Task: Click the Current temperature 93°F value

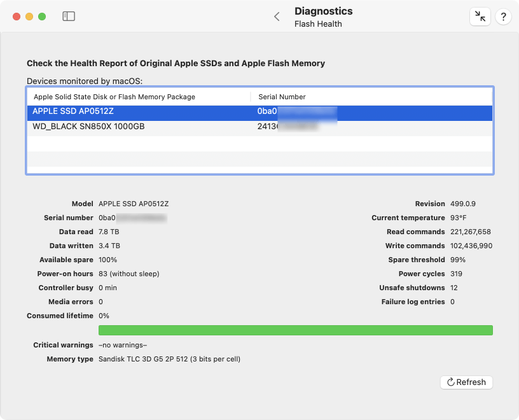Action: (x=458, y=218)
